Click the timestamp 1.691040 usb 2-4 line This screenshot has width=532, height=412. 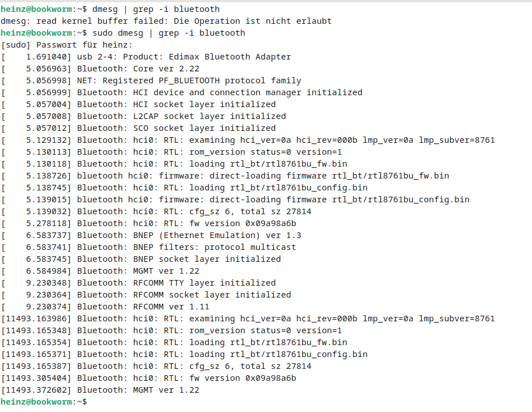[x=146, y=57]
